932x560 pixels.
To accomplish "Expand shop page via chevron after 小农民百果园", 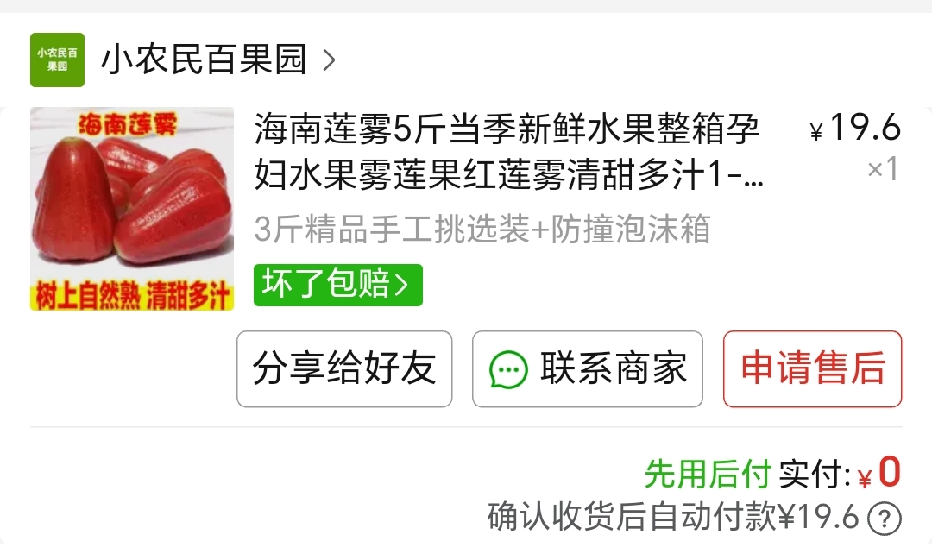I will click(x=329, y=60).
